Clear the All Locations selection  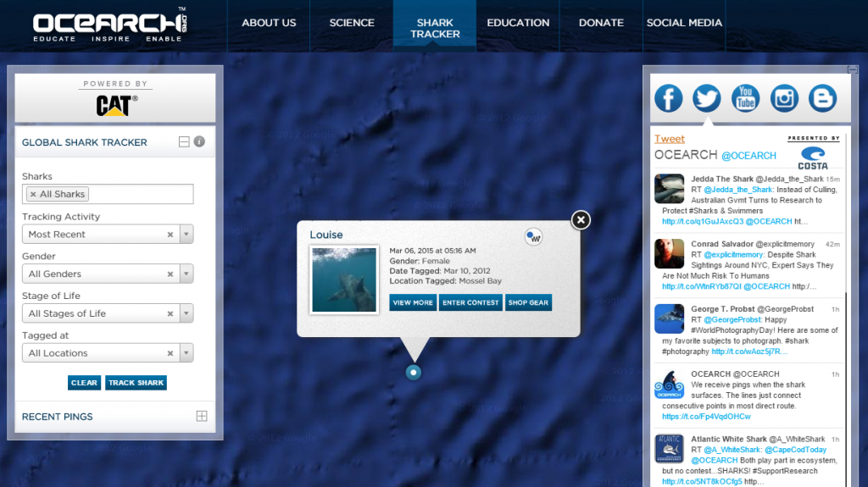170,353
